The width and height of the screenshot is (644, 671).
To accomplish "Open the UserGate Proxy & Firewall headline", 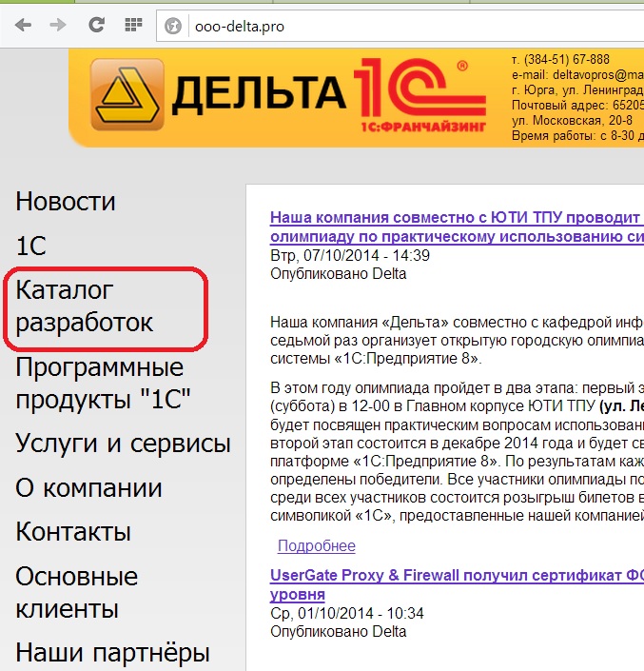I will (458, 584).
